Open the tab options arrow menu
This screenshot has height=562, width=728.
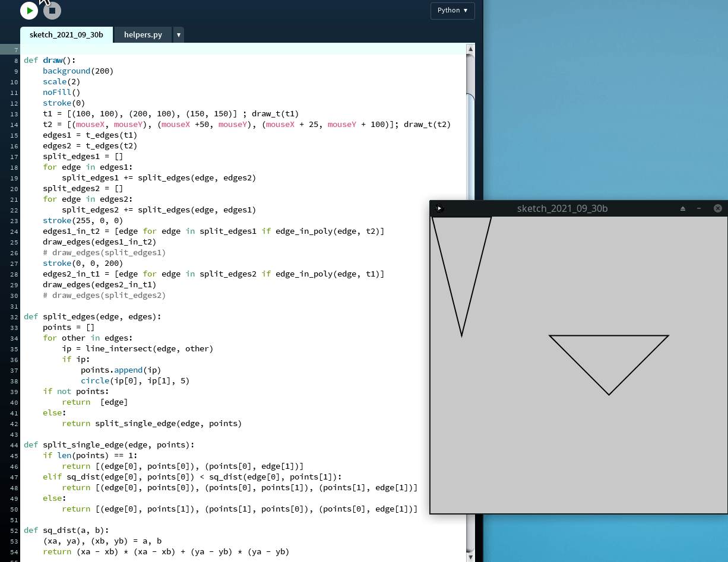coord(179,35)
